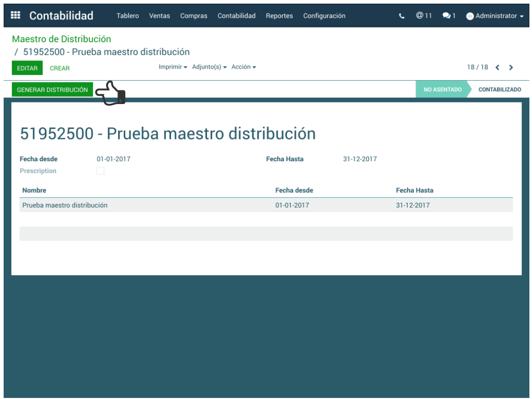Go to next record arrow

[511, 68]
